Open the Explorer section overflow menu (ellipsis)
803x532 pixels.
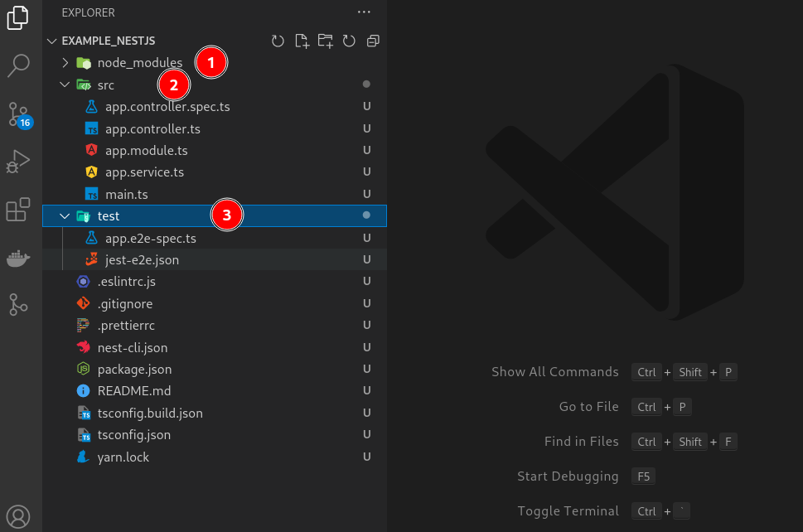(x=364, y=12)
